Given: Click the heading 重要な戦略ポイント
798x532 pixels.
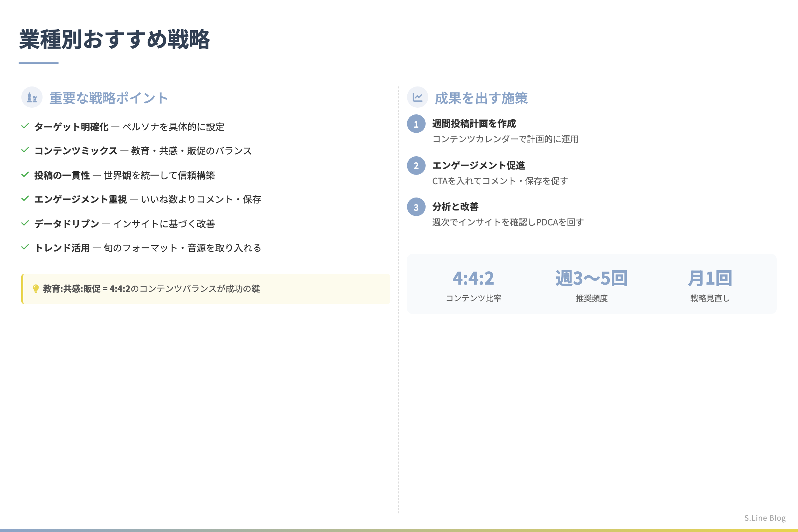Looking at the screenshot, I should (109, 98).
